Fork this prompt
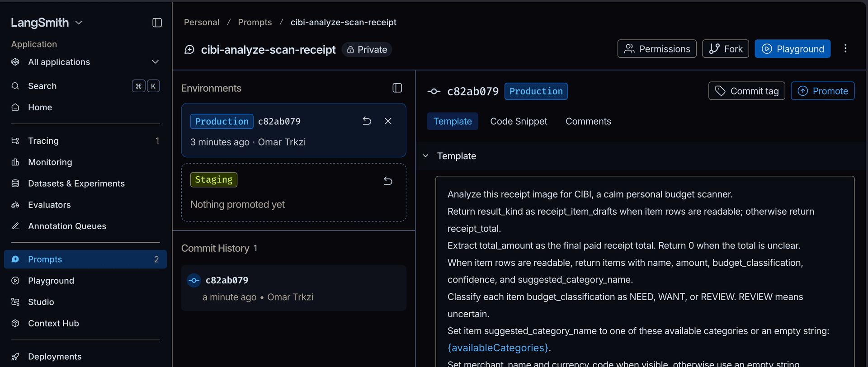 click(726, 49)
